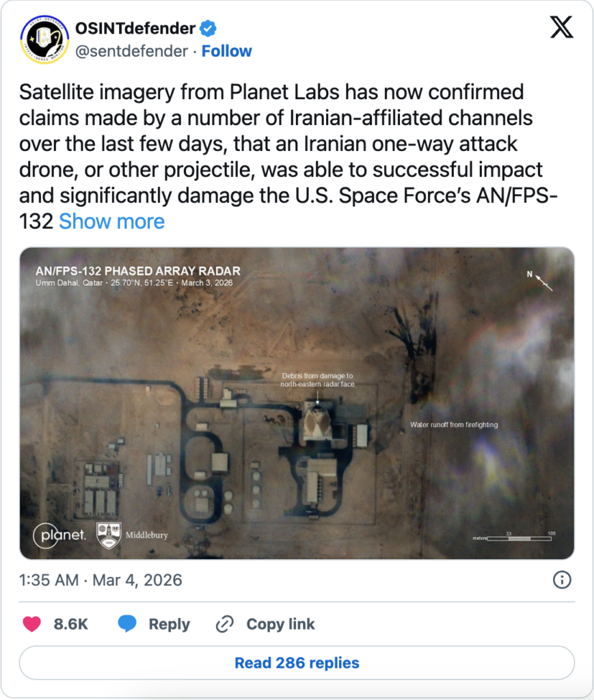Click the Copy link text
Viewport: 594px width, 700px height.
(x=280, y=624)
